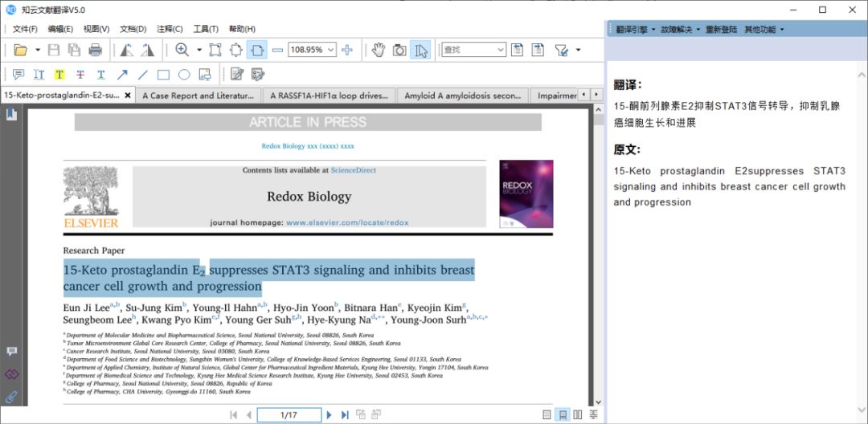Screen dimensions: 868x424
Task: Open the search options filter icon
Action: click(x=562, y=51)
